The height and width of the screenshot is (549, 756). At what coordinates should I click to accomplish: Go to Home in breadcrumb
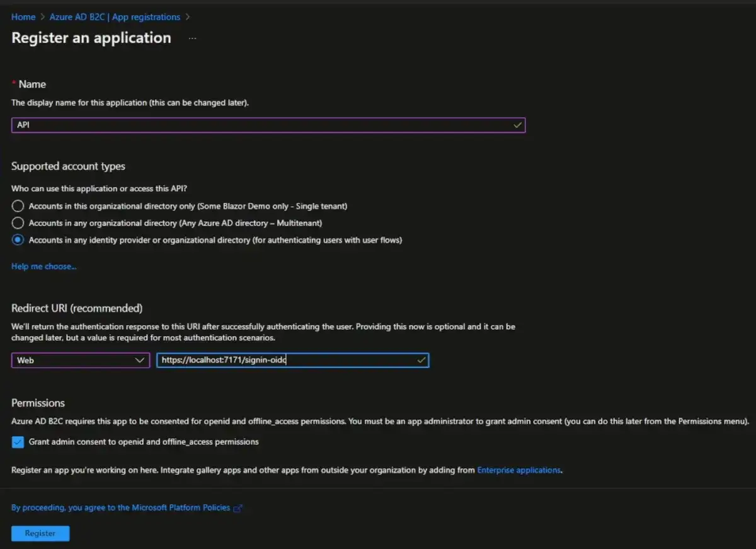23,17
